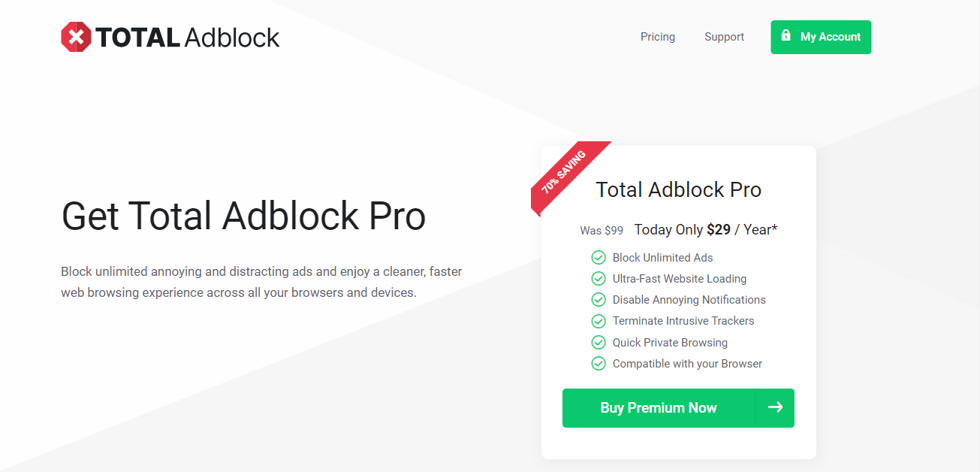Click the checkmark next to Compatible with your Browser
The height and width of the screenshot is (472, 980).
pyautogui.click(x=599, y=363)
